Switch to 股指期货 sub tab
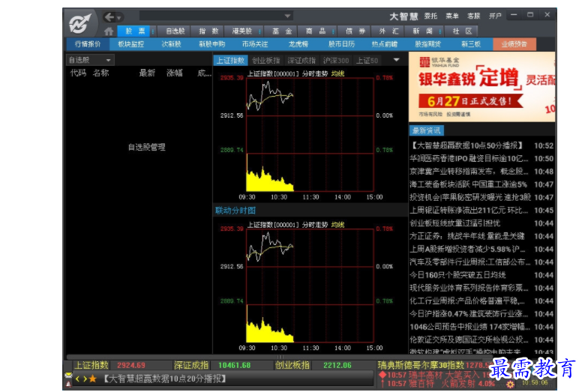 click(x=428, y=44)
